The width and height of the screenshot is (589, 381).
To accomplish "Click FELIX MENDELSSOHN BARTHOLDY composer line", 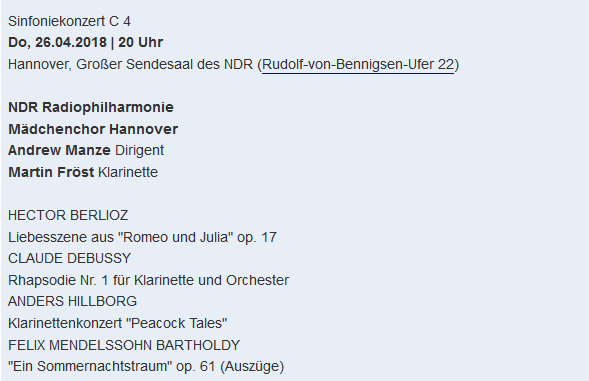I will [124, 345].
